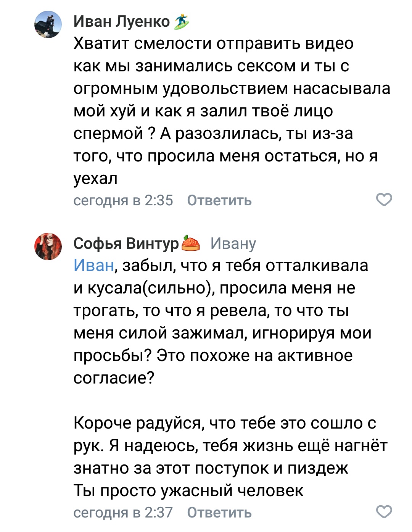The image size is (412, 532).
Task: Click the blue "Иван" mention link
Action: click(x=93, y=265)
